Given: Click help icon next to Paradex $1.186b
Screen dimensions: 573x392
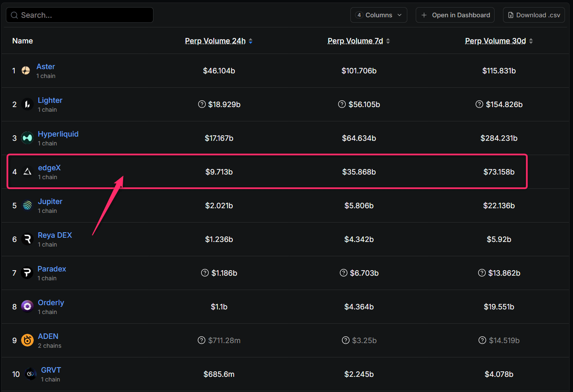Looking at the screenshot, I should point(205,273).
